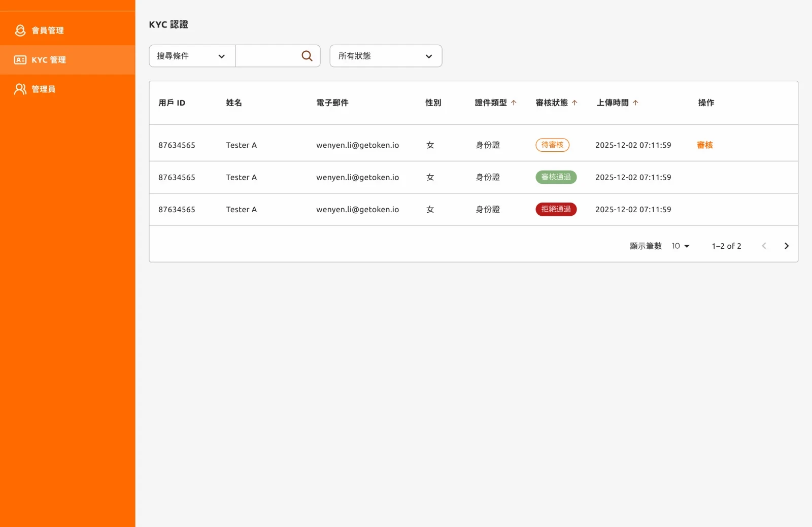Click the magnifying glass search icon
The height and width of the screenshot is (527, 812).
307,56
